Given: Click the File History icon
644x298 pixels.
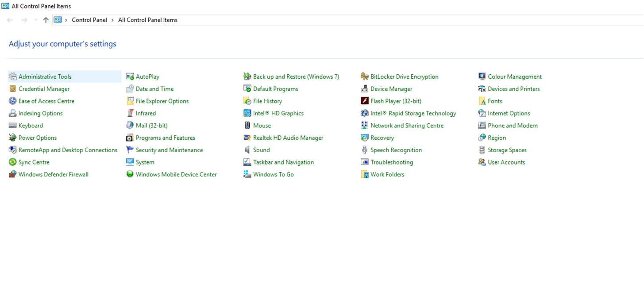Looking at the screenshot, I should [x=247, y=101].
